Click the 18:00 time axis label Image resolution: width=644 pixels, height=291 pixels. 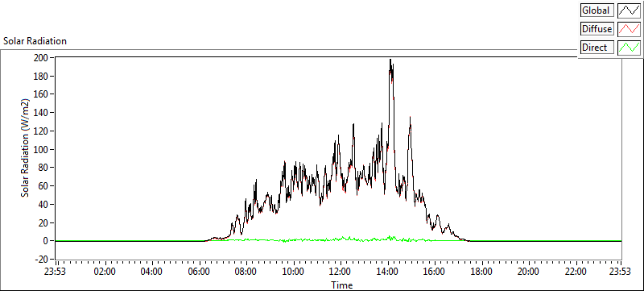point(481,272)
